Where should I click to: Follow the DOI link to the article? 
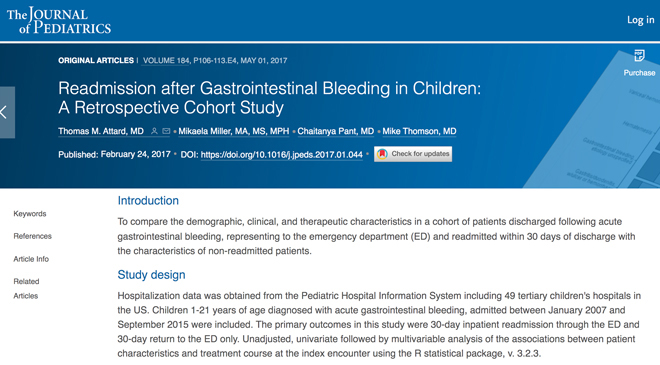pos(282,155)
